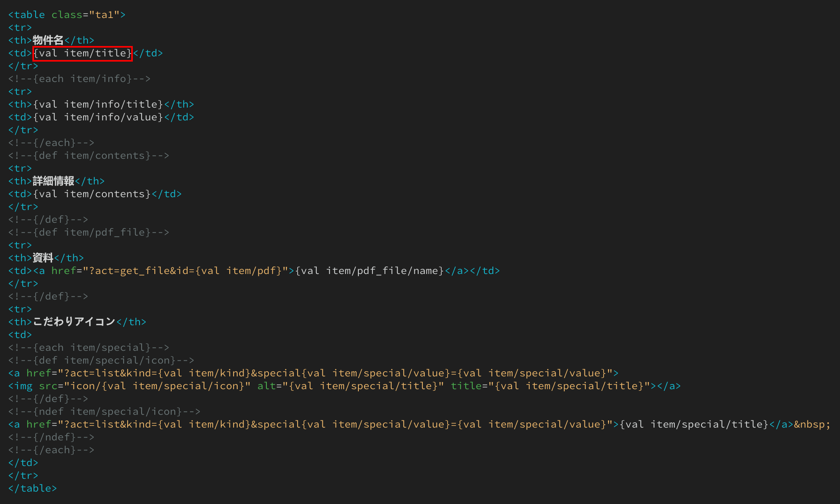The width and height of the screenshot is (840, 504).
Task: Click the {val item/contents} placeholder
Action: coord(92,194)
